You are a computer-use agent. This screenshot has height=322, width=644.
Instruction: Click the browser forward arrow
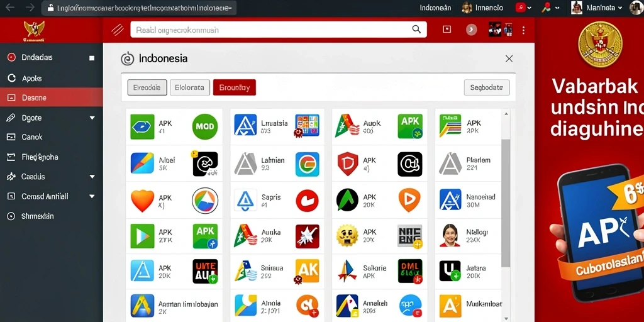30,8
